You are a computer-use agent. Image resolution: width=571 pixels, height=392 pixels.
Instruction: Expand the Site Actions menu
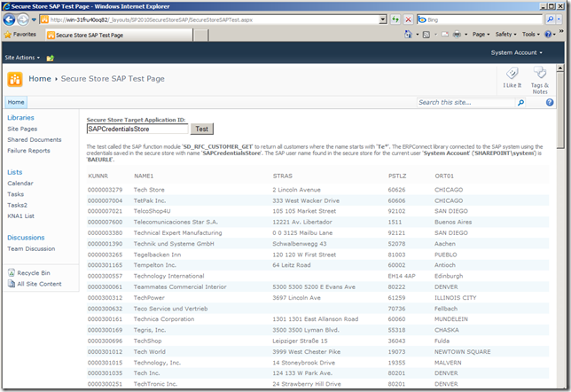23,57
